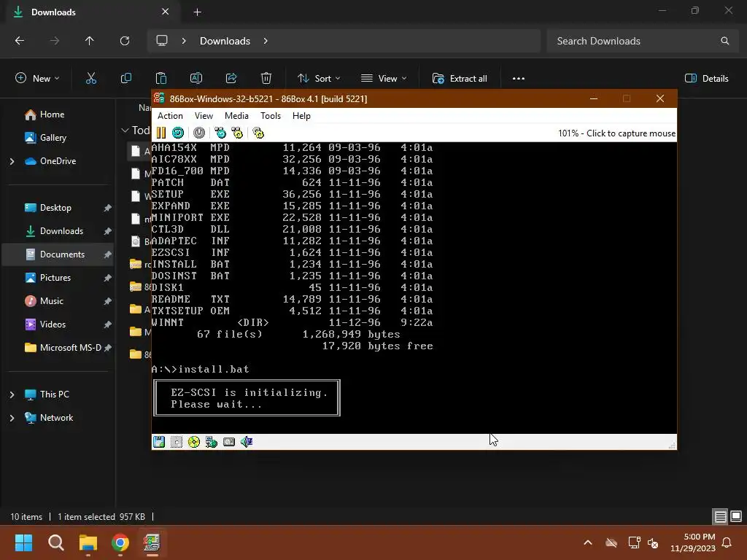Click the network status bar icon

(212, 442)
